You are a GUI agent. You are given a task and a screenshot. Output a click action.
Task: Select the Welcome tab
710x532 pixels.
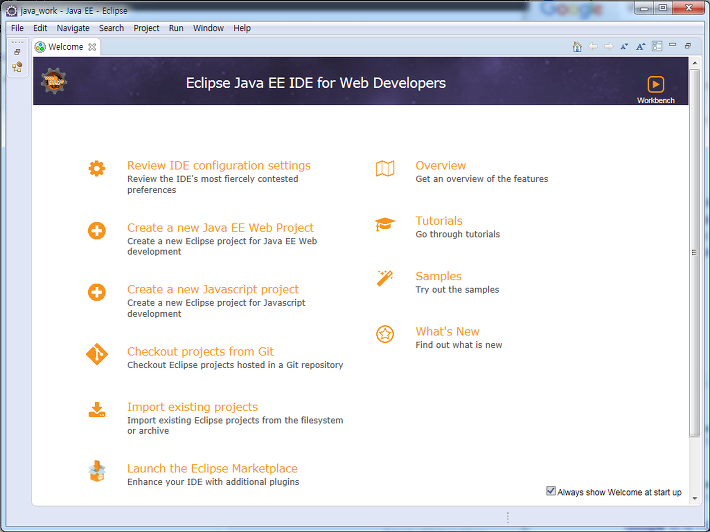tap(66, 47)
